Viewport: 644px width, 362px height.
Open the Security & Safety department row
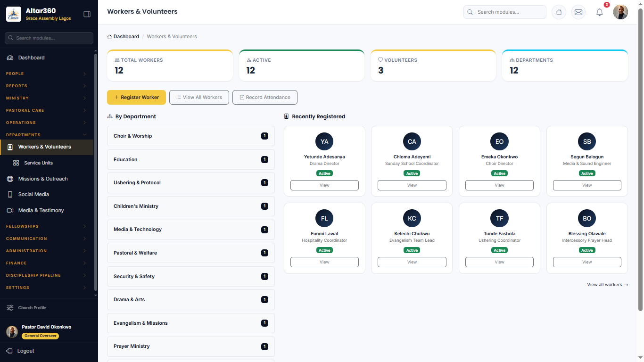tap(191, 276)
